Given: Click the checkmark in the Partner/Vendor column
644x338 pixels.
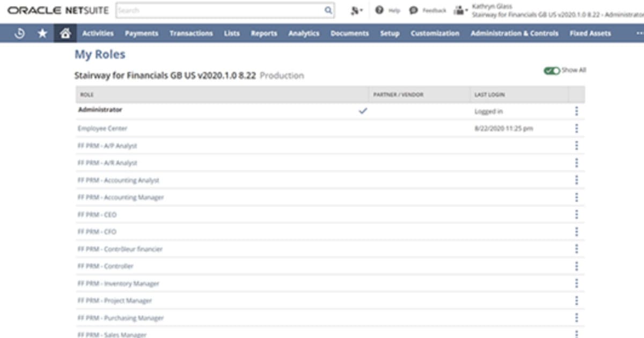Looking at the screenshot, I should 364,111.
